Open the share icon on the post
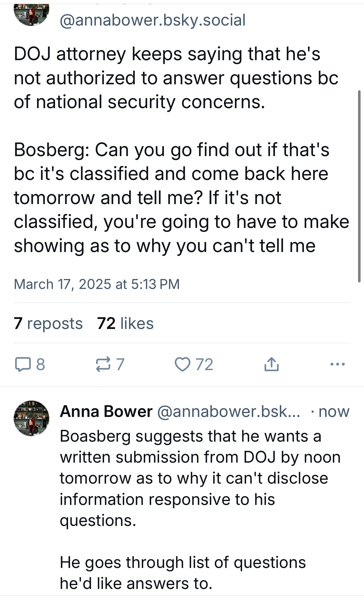 pos(271,364)
